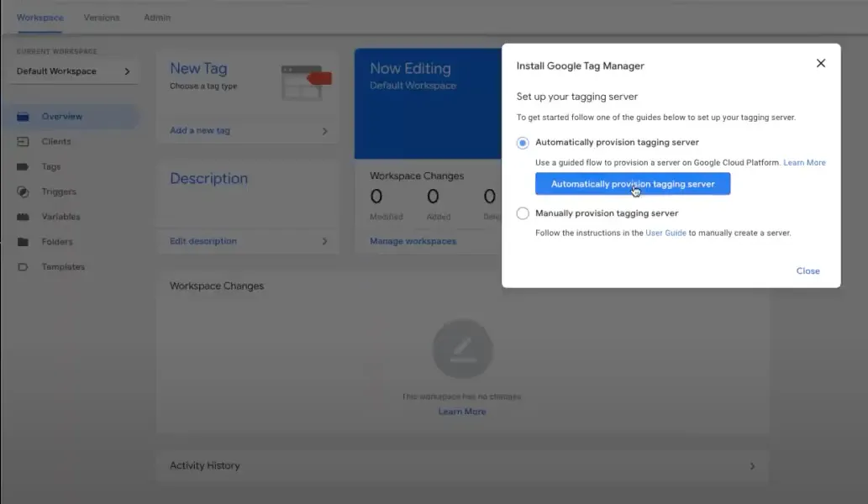This screenshot has width=868, height=504.
Task: Select Automatically provision tagging server radio
Action: click(x=522, y=143)
